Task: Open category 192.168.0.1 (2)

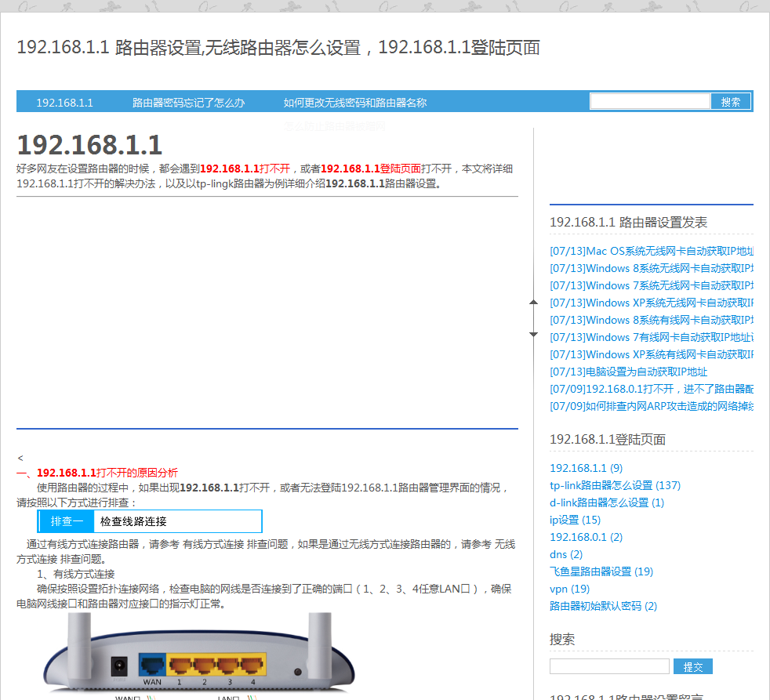Action: click(587, 536)
